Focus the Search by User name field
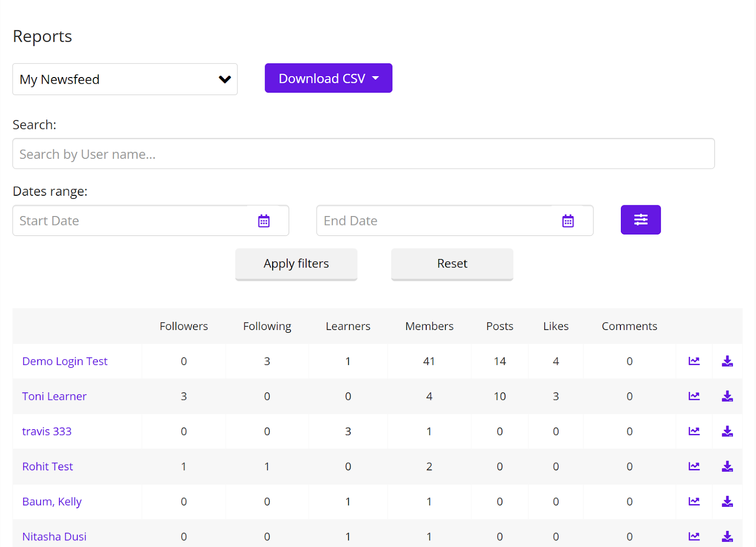 pyautogui.click(x=363, y=154)
